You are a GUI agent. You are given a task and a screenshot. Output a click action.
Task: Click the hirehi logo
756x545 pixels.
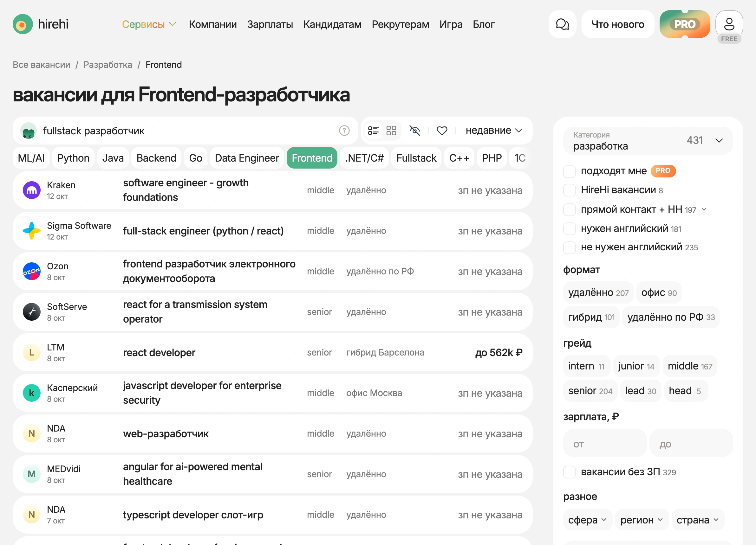tap(40, 24)
